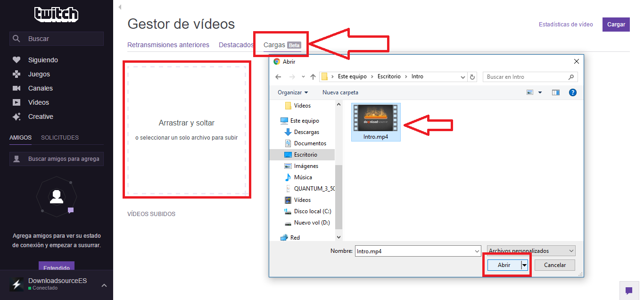Click Intro in the address path

[417, 76]
